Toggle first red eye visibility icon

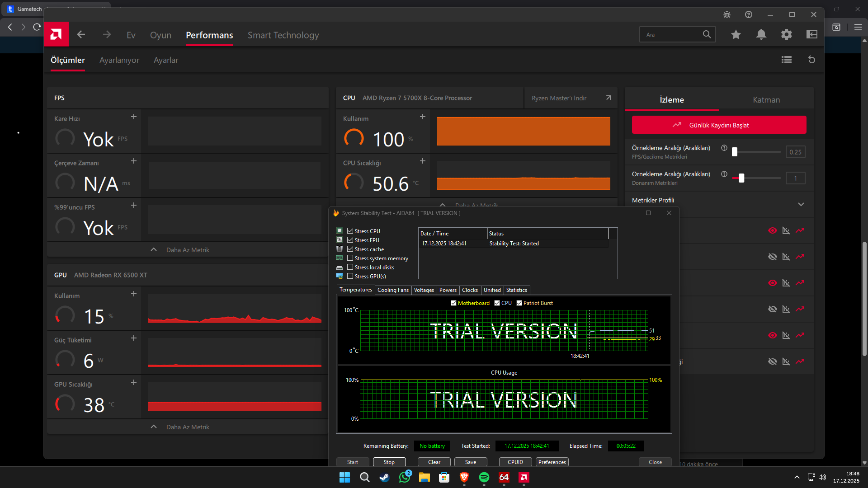tap(773, 230)
